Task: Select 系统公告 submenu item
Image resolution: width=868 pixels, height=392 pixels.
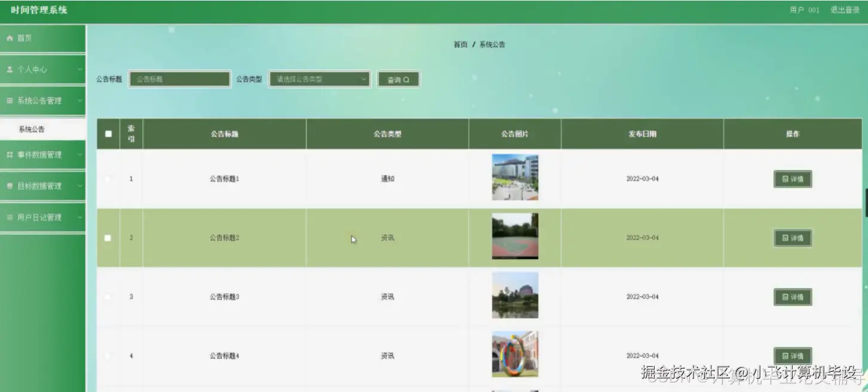Action: [42, 129]
